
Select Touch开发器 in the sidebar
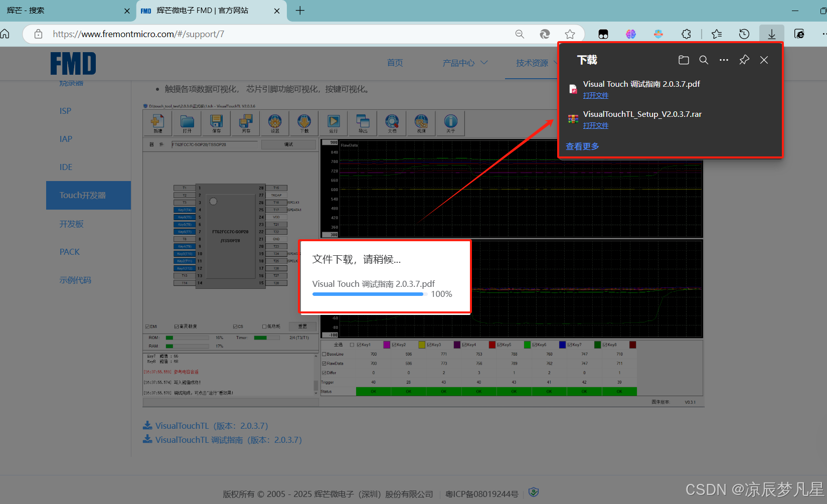pyautogui.click(x=88, y=195)
